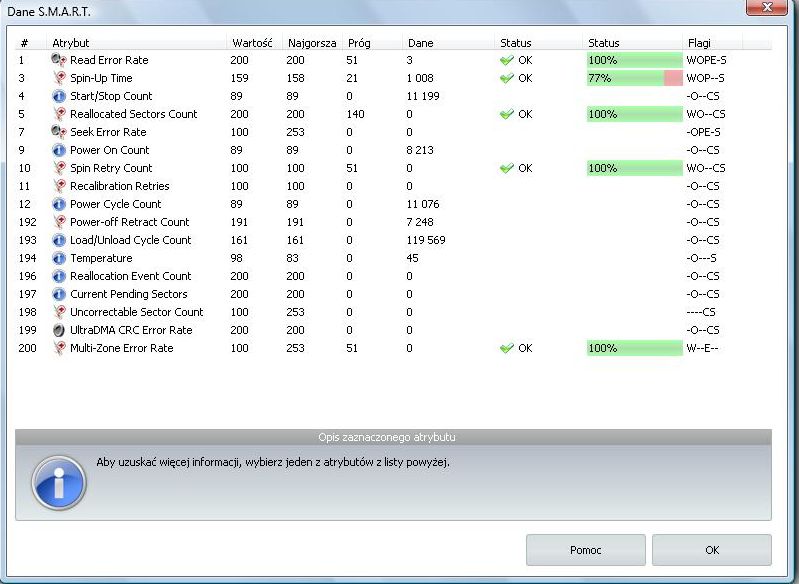799x584 pixels.
Task: Click the Start/Stop Count info icon
Action: coord(58,96)
